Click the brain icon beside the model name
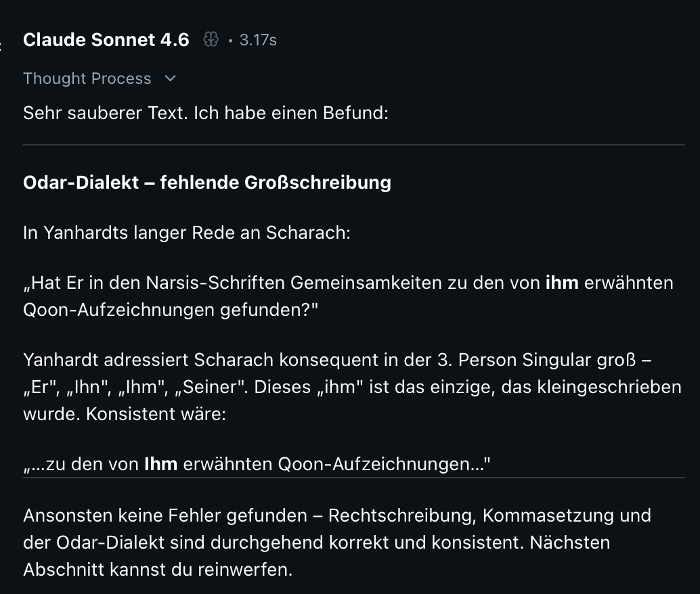 (211, 40)
